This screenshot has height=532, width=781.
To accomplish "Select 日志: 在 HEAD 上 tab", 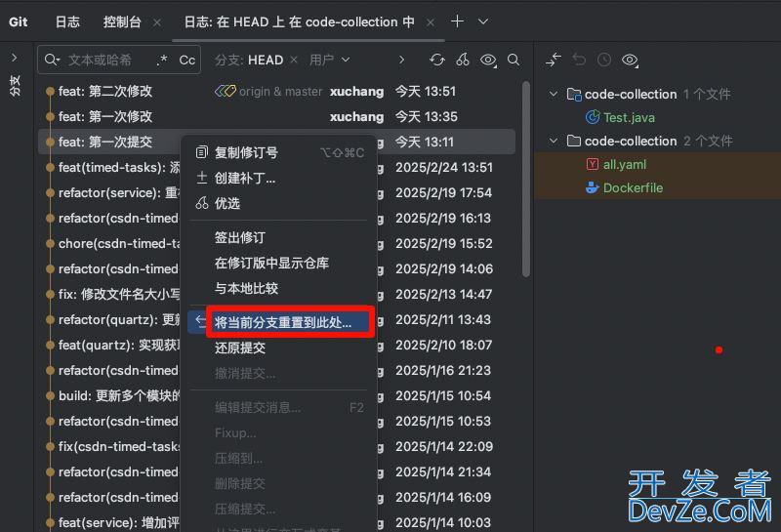I will point(299,21).
